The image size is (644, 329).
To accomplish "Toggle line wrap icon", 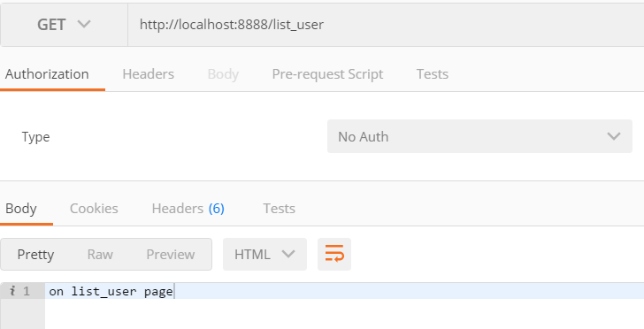I will coord(334,254).
